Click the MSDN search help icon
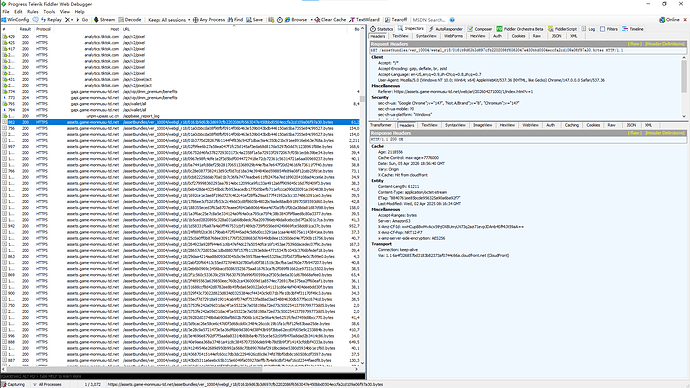The height and width of the screenshot is (388, 690). tap(452, 20)
